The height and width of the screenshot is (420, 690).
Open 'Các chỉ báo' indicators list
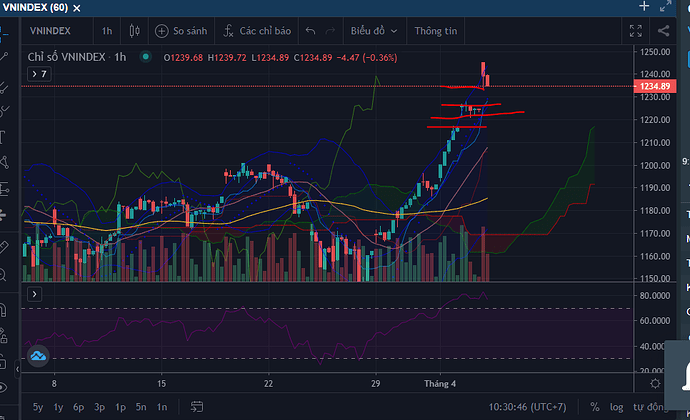[x=255, y=31]
